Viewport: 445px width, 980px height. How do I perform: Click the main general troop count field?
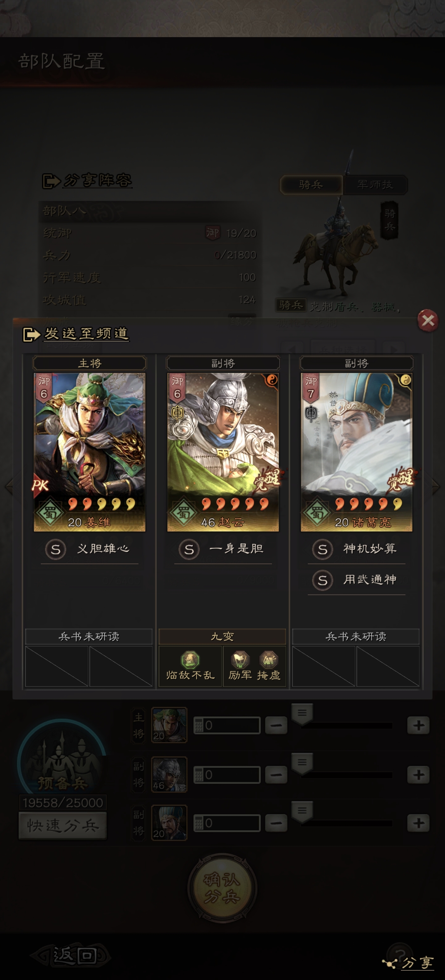(x=227, y=725)
